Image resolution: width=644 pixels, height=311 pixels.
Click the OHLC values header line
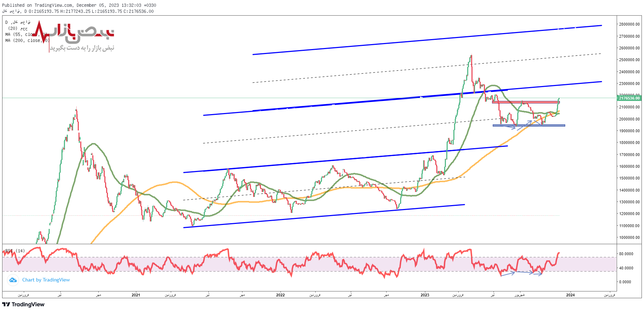click(78, 11)
